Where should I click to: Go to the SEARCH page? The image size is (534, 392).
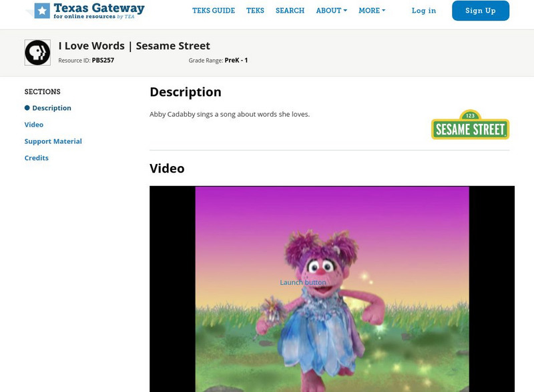pos(290,11)
